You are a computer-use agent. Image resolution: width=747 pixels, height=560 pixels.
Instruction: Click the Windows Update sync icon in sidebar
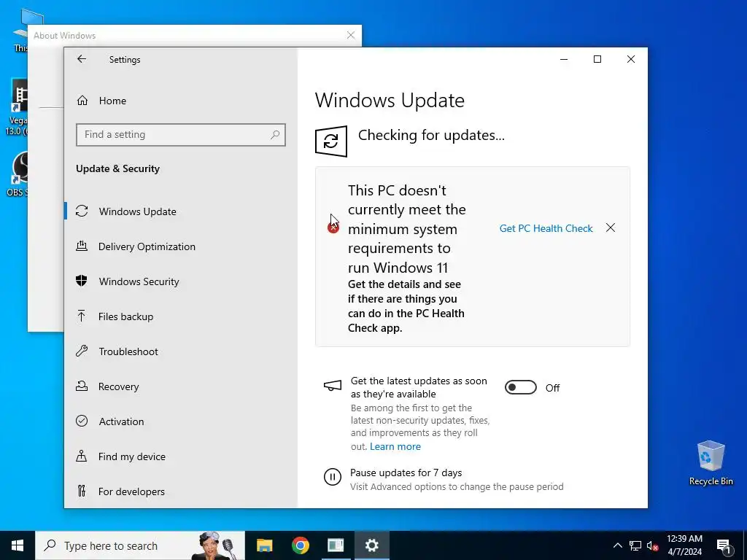82,211
